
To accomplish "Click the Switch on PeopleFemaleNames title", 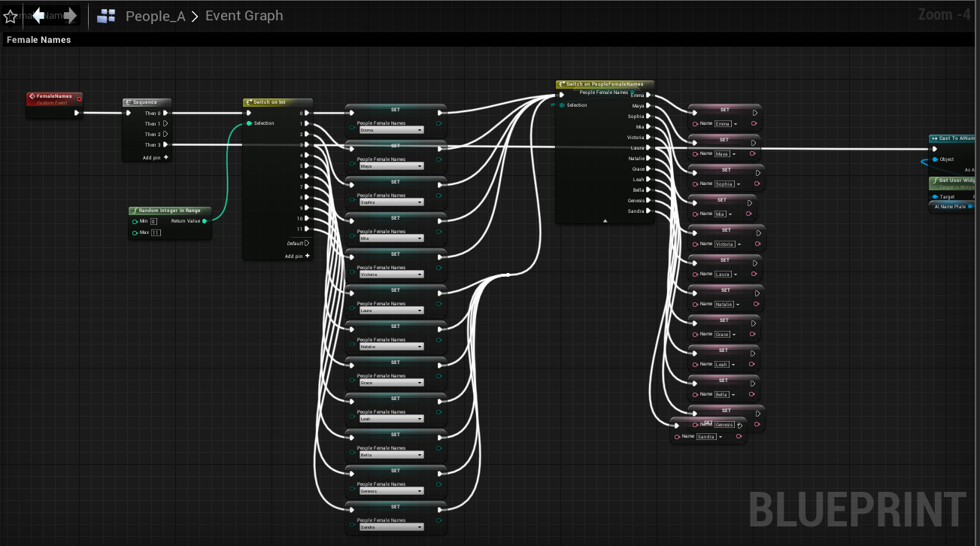I will pos(605,84).
